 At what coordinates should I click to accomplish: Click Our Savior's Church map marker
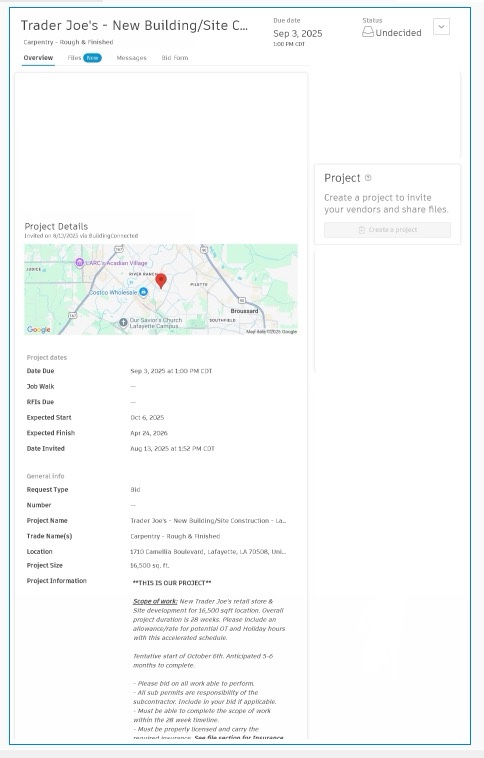123,322
